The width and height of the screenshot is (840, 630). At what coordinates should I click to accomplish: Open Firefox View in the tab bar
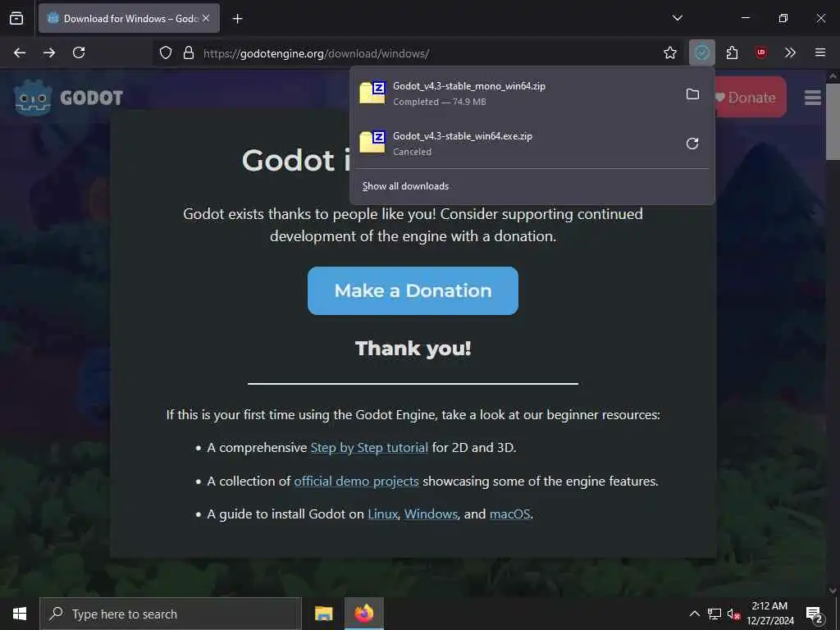pos(16,18)
